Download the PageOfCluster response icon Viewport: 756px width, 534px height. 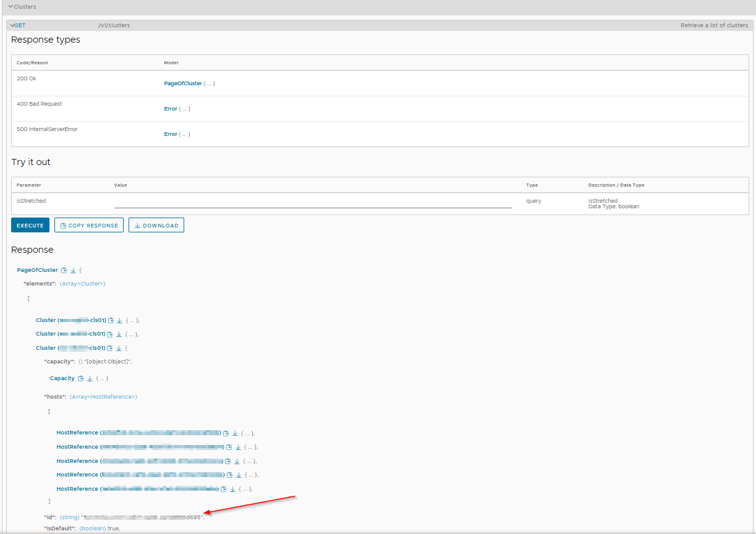(x=72, y=270)
